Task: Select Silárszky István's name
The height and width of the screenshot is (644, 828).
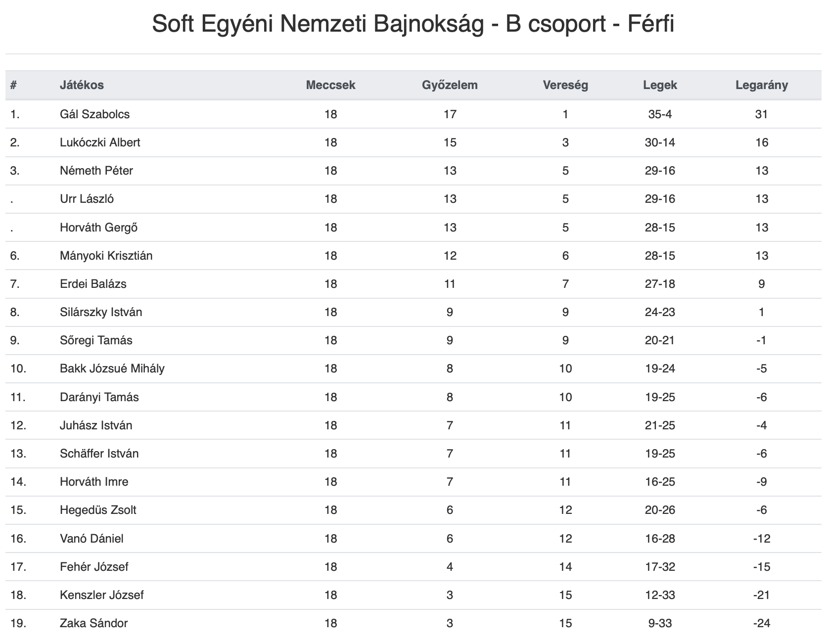Action: (x=101, y=312)
